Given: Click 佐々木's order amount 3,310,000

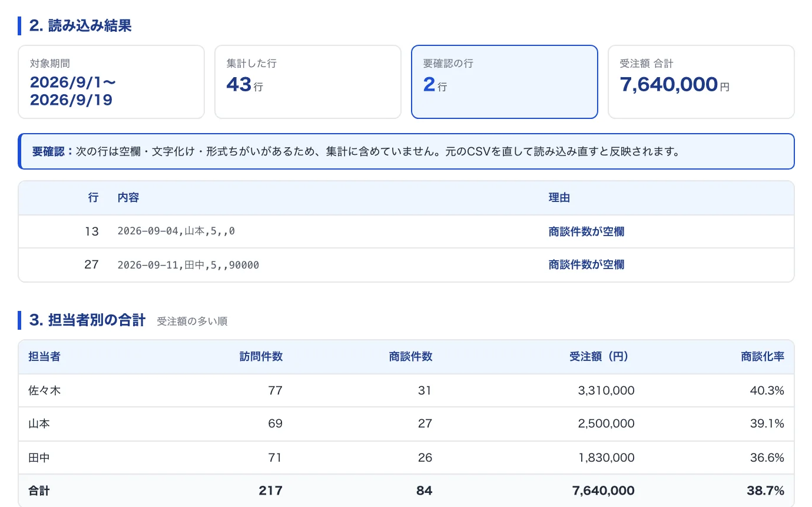Looking at the screenshot, I should [x=606, y=390].
